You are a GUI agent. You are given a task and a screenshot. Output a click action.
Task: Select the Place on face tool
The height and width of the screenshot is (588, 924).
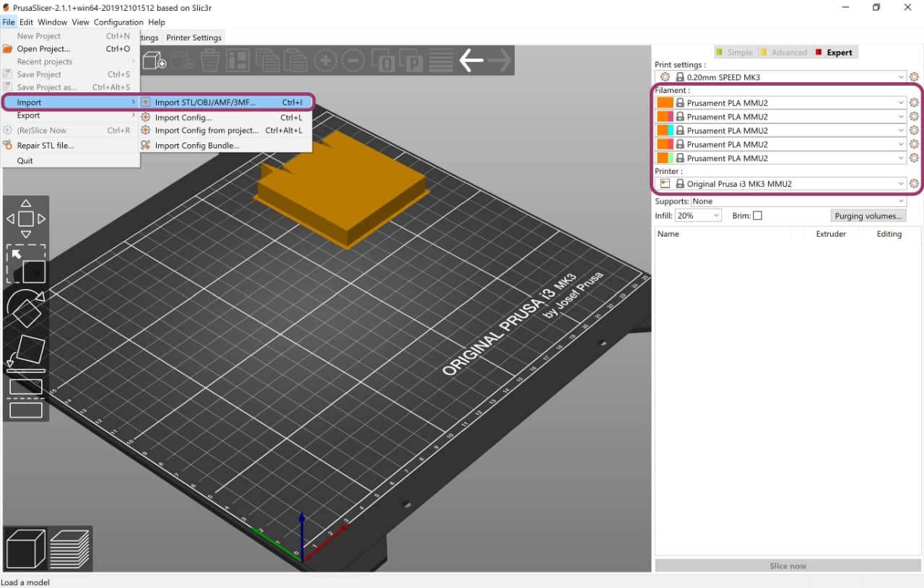coord(26,353)
